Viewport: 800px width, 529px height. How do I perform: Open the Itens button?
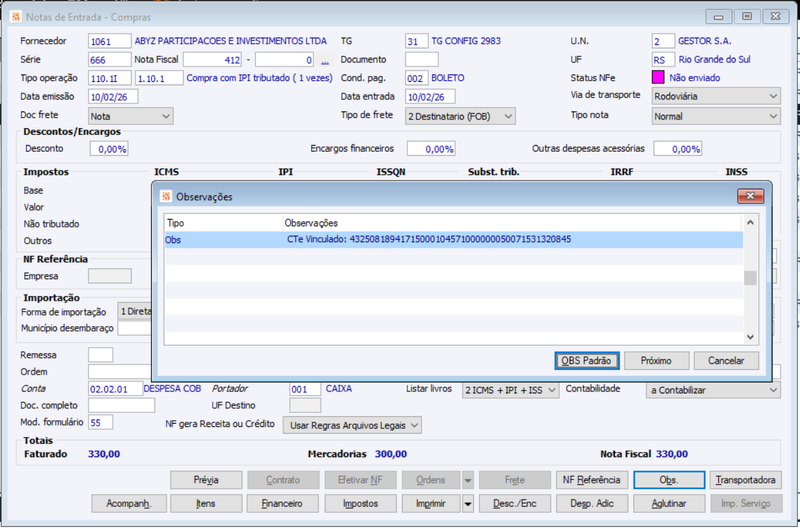point(206,504)
